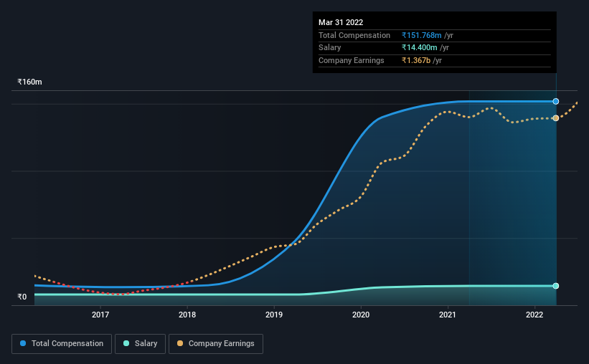Click the teal dot in Salary legend
This screenshot has width=589, height=364.
click(126, 343)
